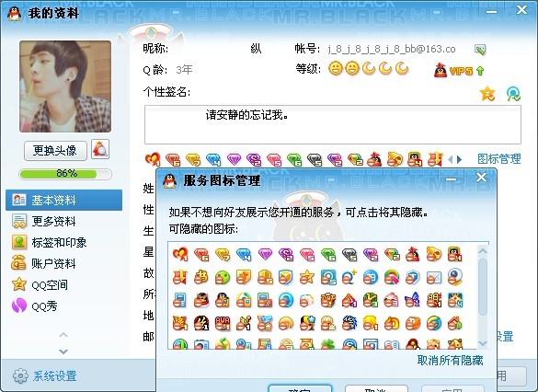Image resolution: width=538 pixels, height=392 pixels.
Task: Click the AVA game icon in the dialog grid
Action: (223, 323)
